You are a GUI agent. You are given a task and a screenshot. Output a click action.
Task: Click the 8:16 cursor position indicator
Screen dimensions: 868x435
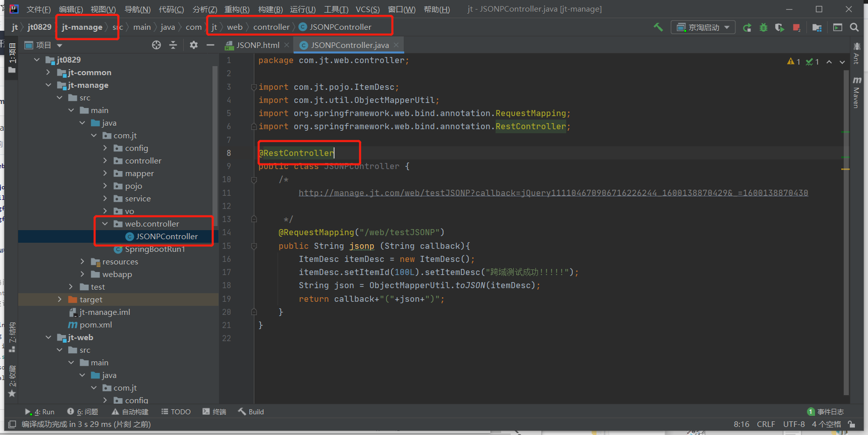click(741, 424)
